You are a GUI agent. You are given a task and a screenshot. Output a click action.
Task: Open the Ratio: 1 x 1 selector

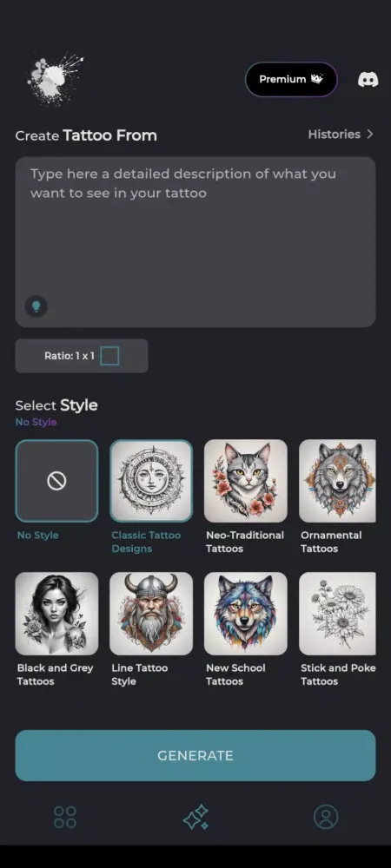coord(82,356)
